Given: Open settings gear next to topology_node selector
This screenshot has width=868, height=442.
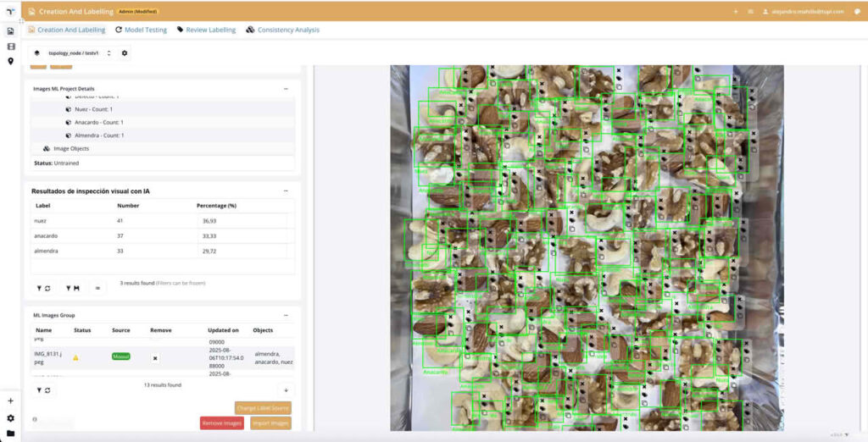Looking at the screenshot, I should 125,53.
